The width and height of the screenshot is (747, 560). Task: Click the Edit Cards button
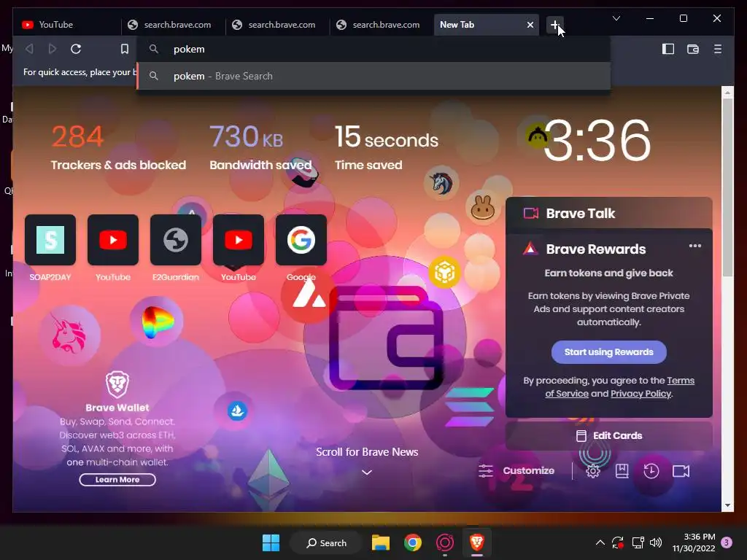[x=609, y=436]
